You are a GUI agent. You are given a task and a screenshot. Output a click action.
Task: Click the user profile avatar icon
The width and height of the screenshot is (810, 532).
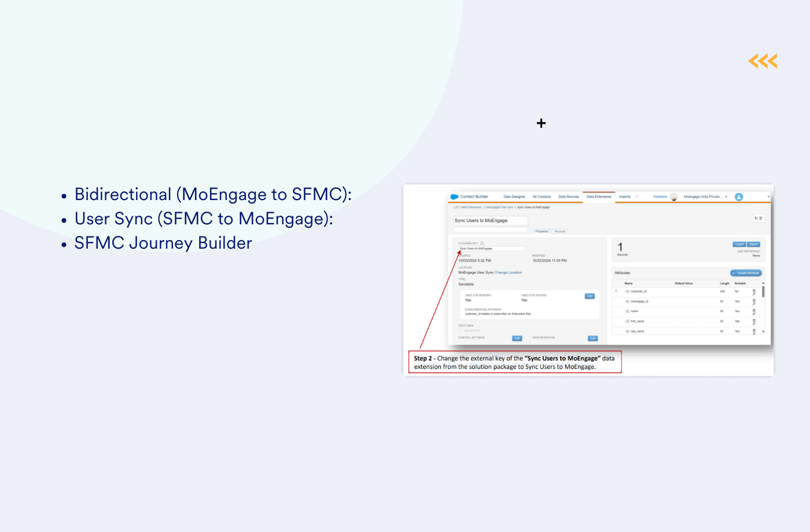pos(739,197)
